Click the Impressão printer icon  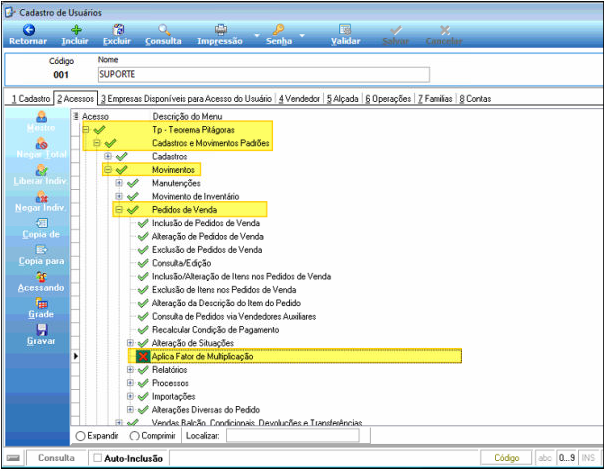(x=221, y=30)
